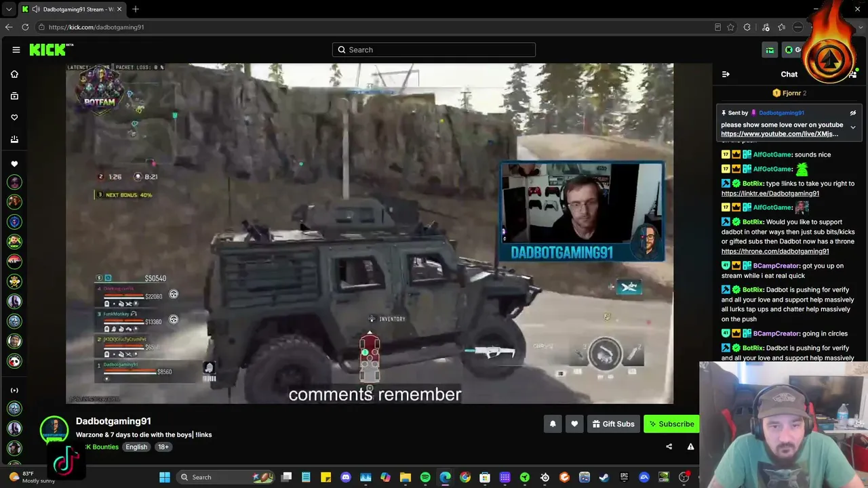Open Dadbotgaming91 channel avatar
868x488 pixels.
tap(54, 430)
